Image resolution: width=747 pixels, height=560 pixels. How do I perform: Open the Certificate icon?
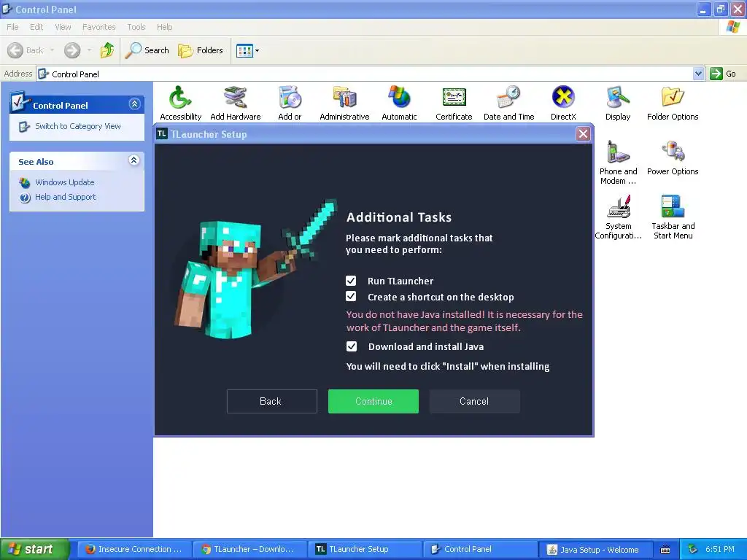pos(454,103)
